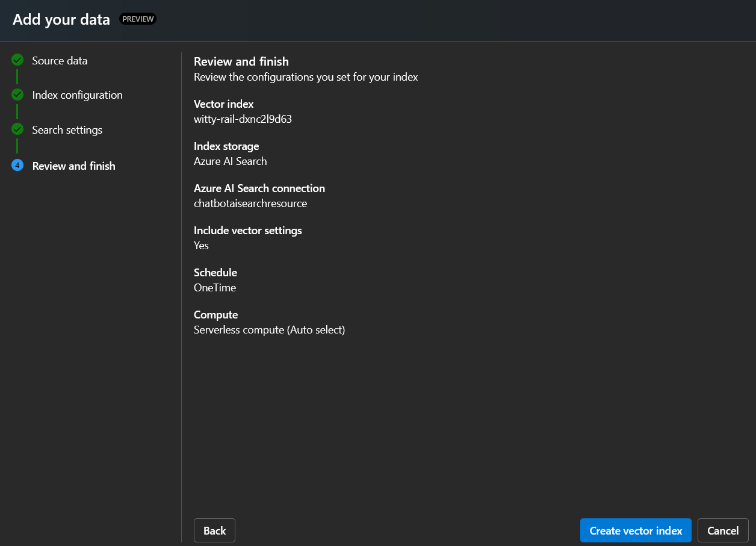
Task: Click the Cancel button
Action: (x=723, y=530)
